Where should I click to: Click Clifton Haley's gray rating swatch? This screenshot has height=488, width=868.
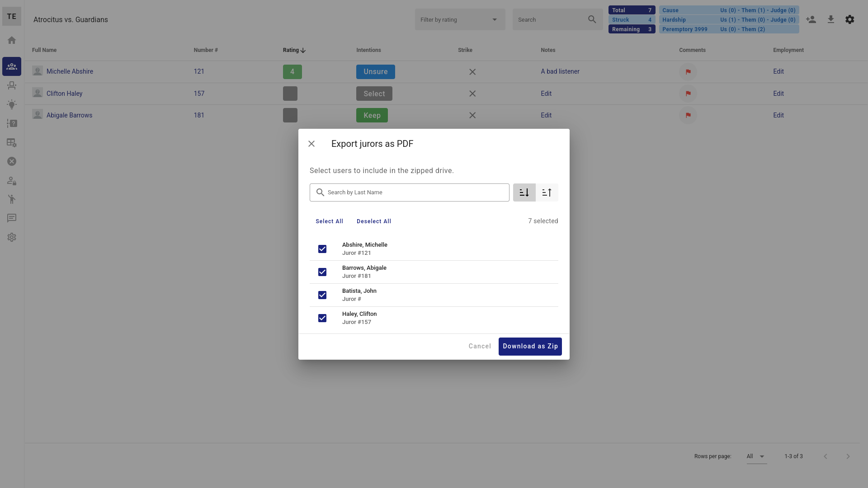290,94
